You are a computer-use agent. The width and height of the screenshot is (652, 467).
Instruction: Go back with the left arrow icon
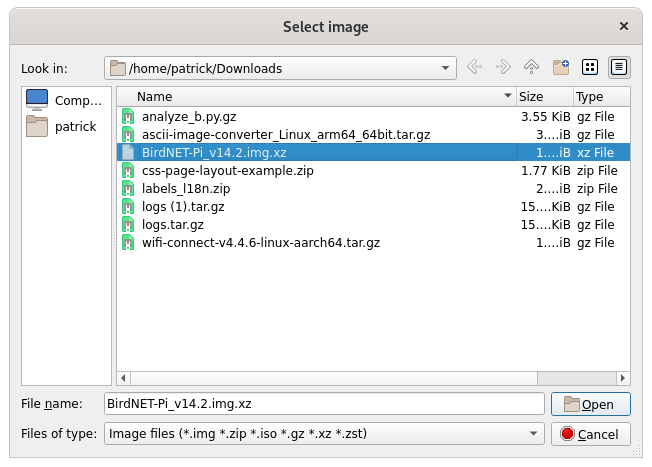(x=474, y=67)
